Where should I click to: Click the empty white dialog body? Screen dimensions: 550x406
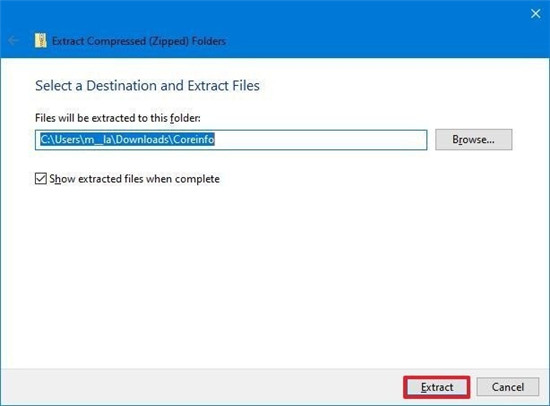click(274, 274)
